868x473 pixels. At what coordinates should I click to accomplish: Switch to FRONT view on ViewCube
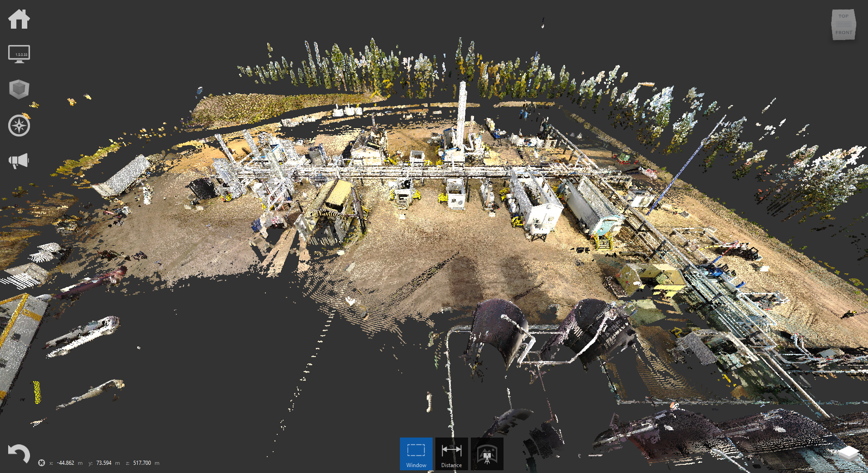click(843, 33)
